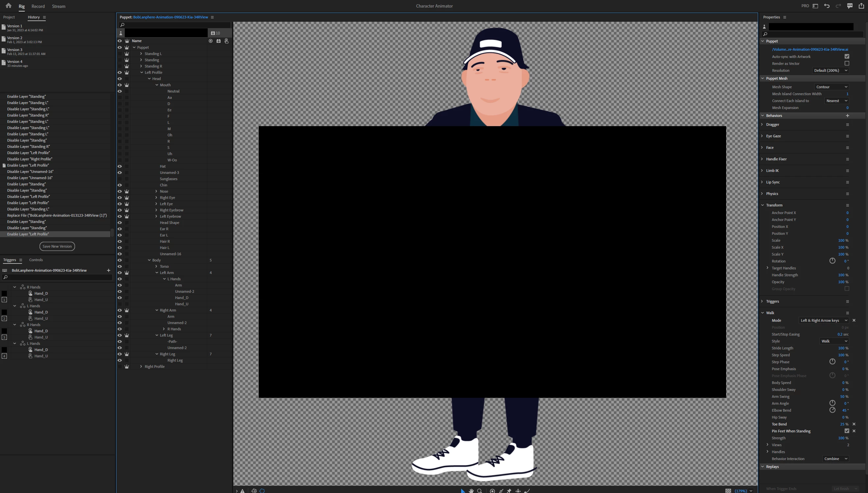Image resolution: width=868 pixels, height=493 pixels.
Task: Expand the Right Profile layer group
Action: pyautogui.click(x=141, y=366)
